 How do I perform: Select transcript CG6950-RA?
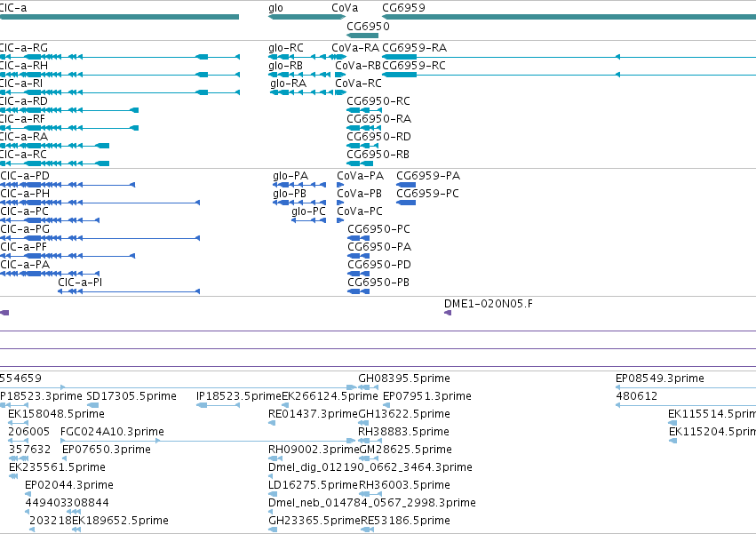362,128
